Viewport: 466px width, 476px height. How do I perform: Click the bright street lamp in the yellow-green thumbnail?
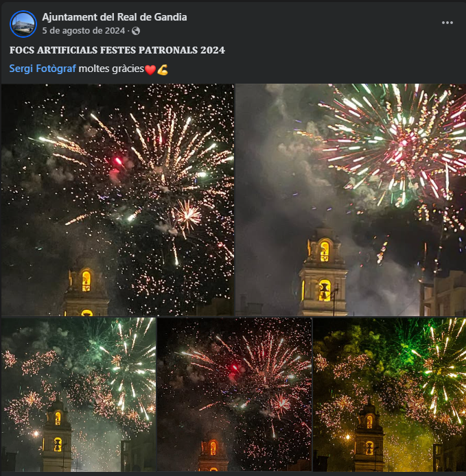tap(347, 438)
